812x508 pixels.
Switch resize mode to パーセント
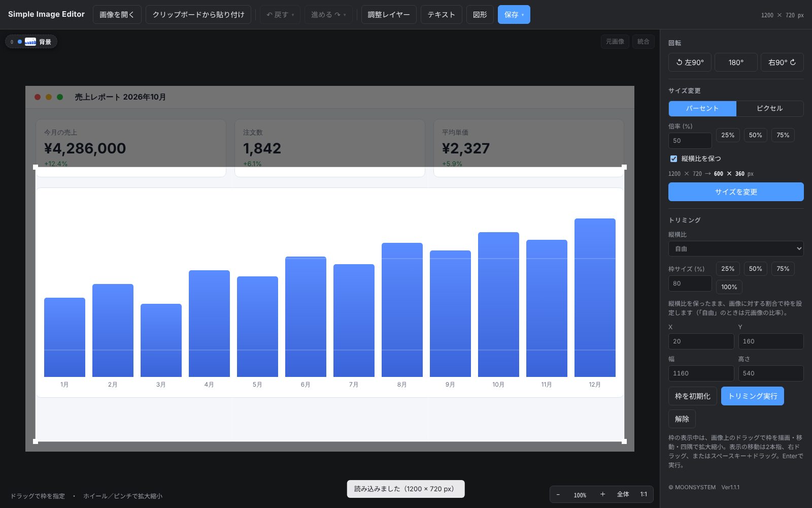coord(702,108)
